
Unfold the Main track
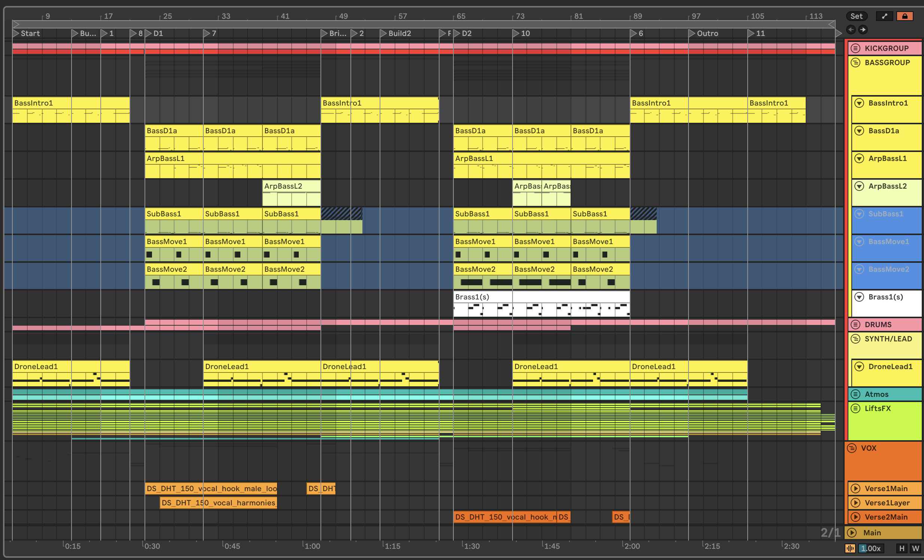[852, 533]
